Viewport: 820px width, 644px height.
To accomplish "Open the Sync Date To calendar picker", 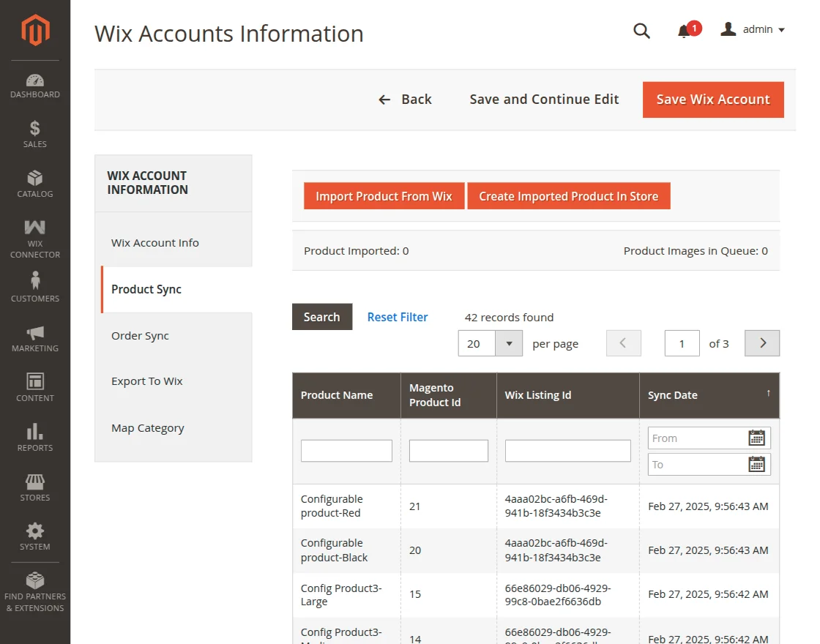I will 756,465.
